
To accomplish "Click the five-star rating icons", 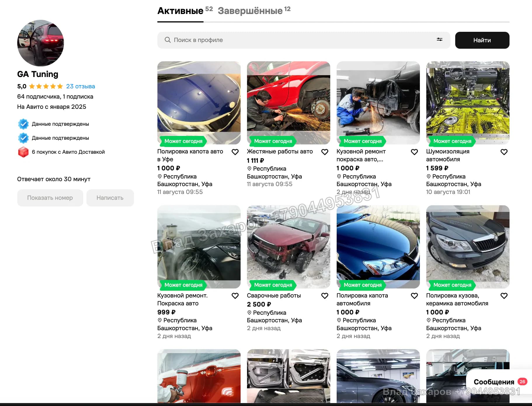I will (46, 86).
